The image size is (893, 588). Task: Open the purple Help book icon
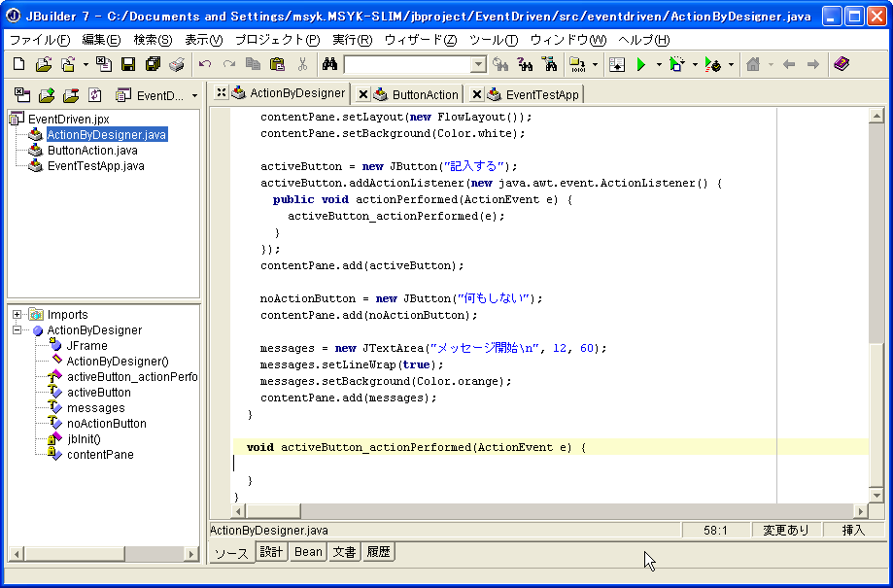[x=841, y=64]
